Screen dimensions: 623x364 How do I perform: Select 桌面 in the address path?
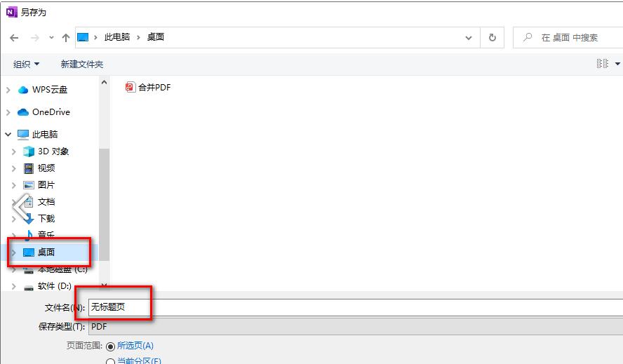click(x=156, y=37)
